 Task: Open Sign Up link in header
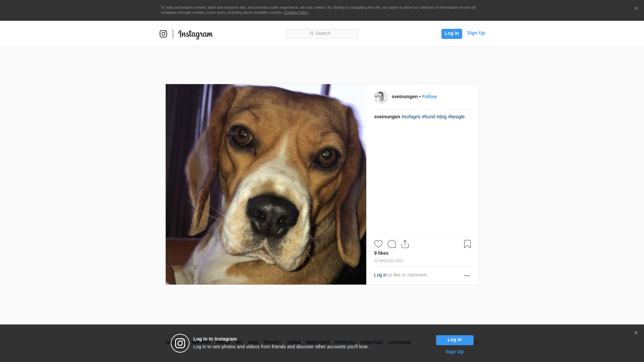click(476, 33)
